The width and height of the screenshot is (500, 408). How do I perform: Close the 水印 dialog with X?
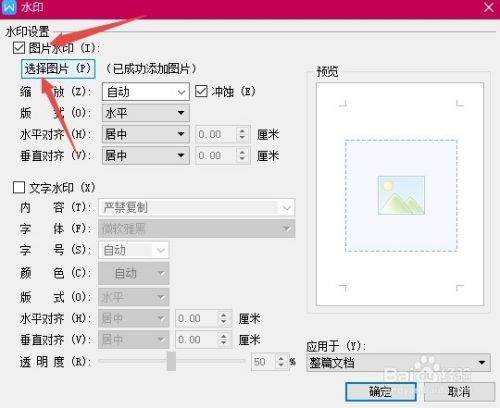click(x=489, y=7)
